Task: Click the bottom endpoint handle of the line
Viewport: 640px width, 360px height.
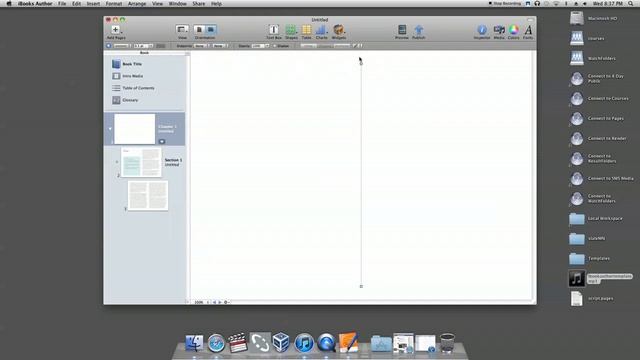Action: point(361,287)
